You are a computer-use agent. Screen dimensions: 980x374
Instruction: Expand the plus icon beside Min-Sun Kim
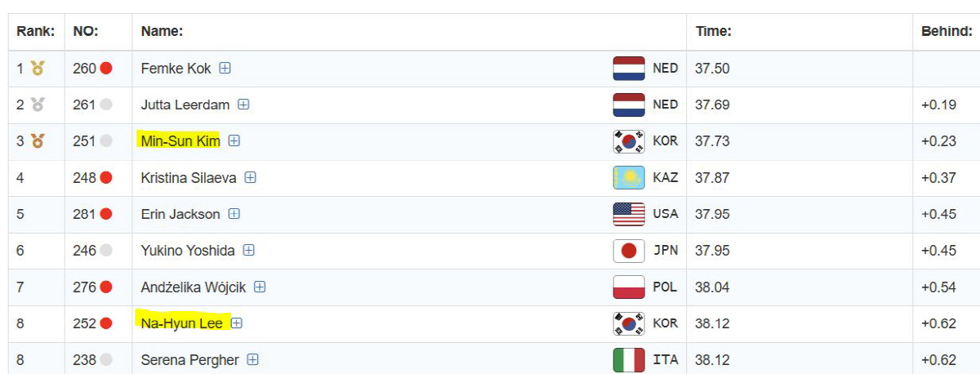[x=234, y=141]
